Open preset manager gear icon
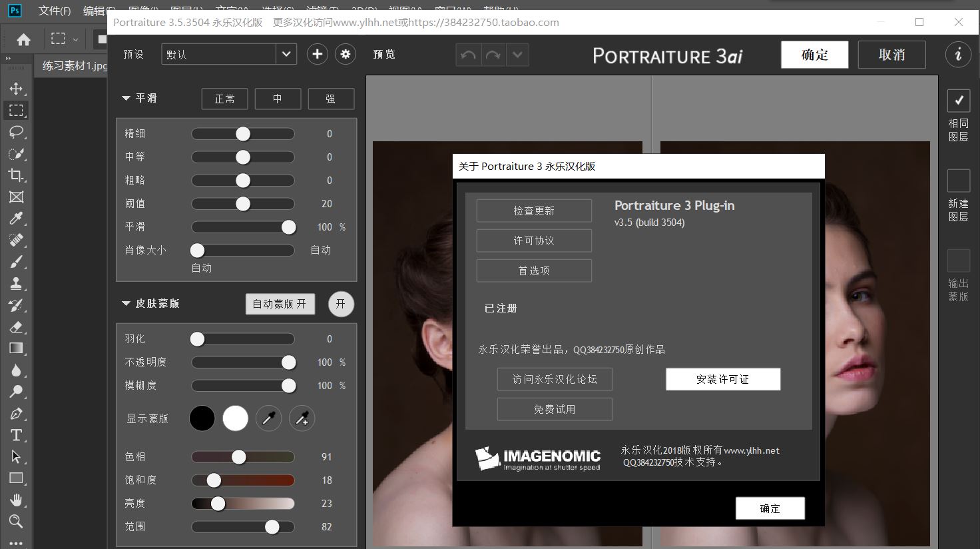Image resolution: width=980 pixels, height=549 pixels. 346,55
